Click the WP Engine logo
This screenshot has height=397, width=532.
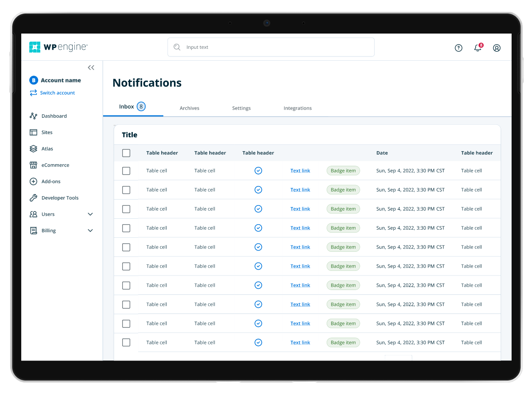[x=59, y=47]
